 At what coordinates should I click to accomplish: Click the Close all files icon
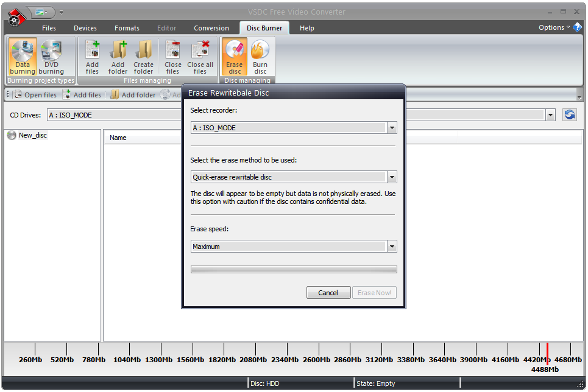[x=200, y=57]
